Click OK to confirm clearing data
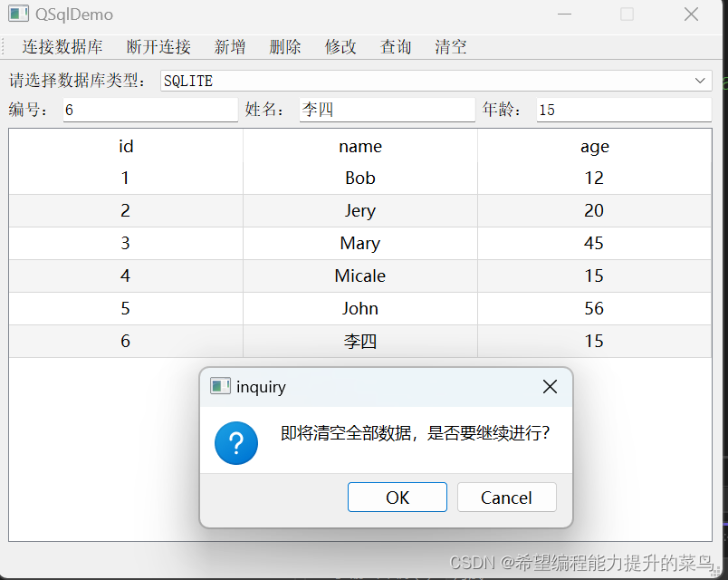728x580 pixels. click(x=397, y=497)
